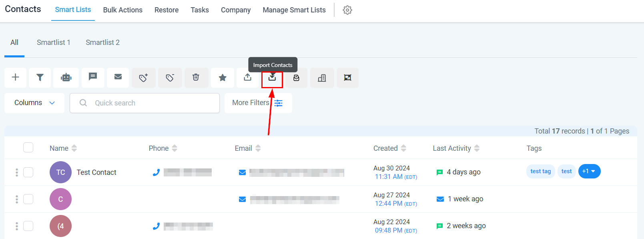Click the robot automation icon
Screen dimensions: 644x239
point(66,77)
